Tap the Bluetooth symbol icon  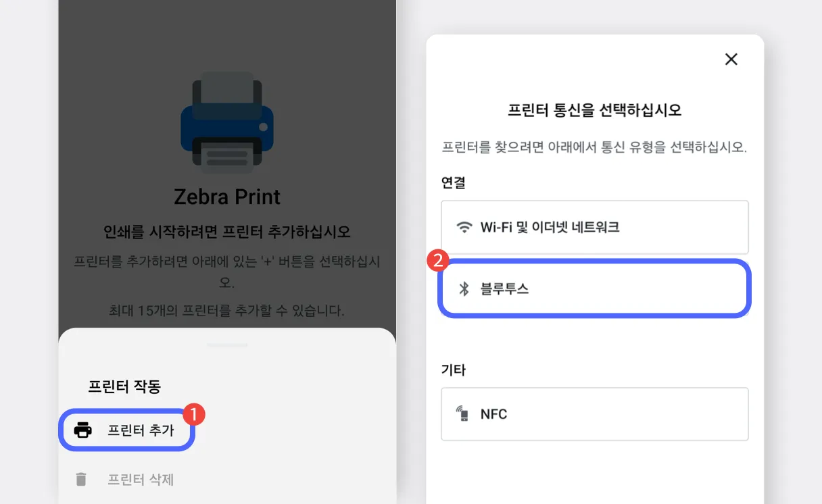tap(464, 288)
